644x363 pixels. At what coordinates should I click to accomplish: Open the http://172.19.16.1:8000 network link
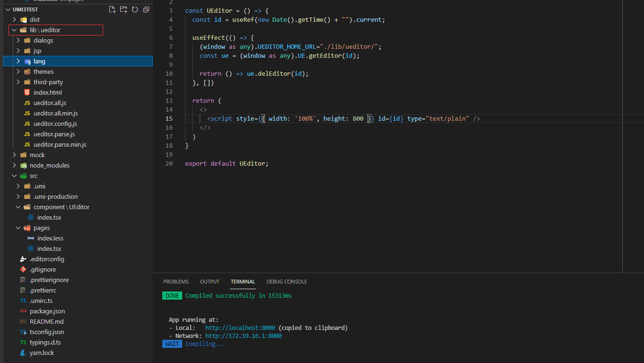pos(244,336)
